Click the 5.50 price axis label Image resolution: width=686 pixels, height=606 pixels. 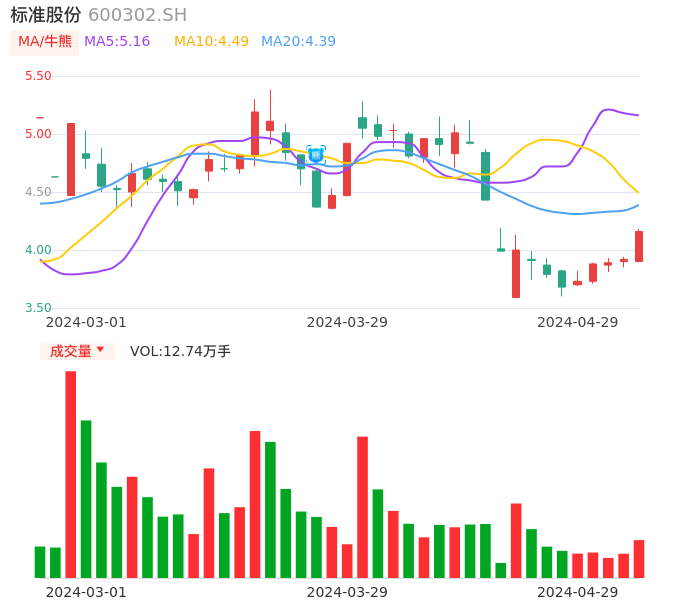point(38,76)
